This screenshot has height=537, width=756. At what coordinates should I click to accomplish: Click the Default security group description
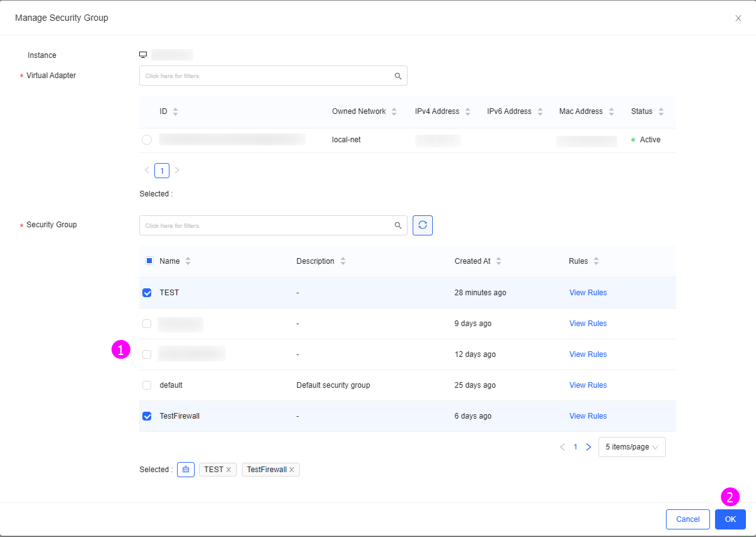point(333,385)
